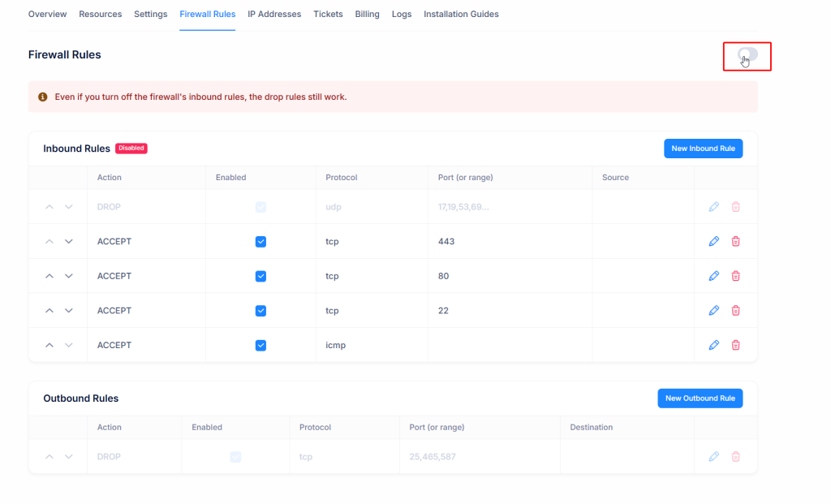Delete the tcp port 80 rule
Image resolution: width=831 pixels, height=504 pixels.
[x=736, y=276]
